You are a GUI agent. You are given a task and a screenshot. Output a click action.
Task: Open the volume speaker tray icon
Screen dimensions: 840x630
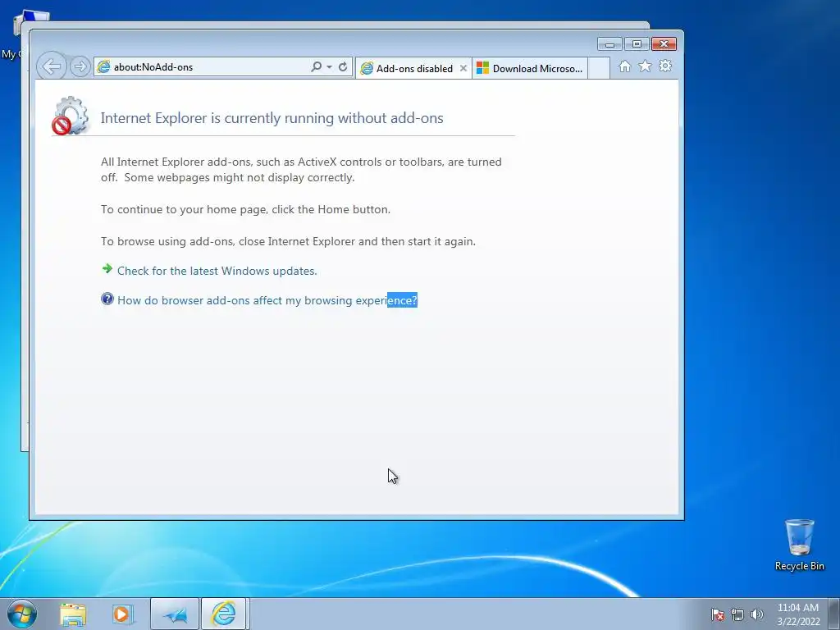point(757,614)
